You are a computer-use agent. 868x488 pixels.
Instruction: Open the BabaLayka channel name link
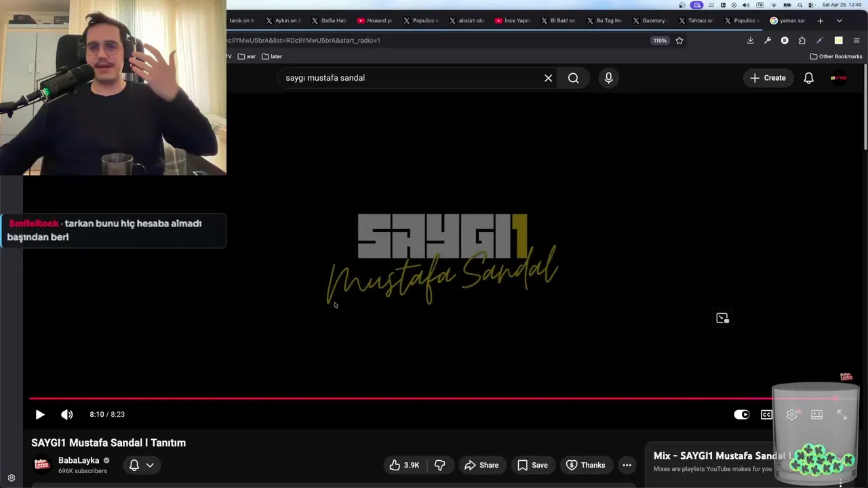(79, 460)
